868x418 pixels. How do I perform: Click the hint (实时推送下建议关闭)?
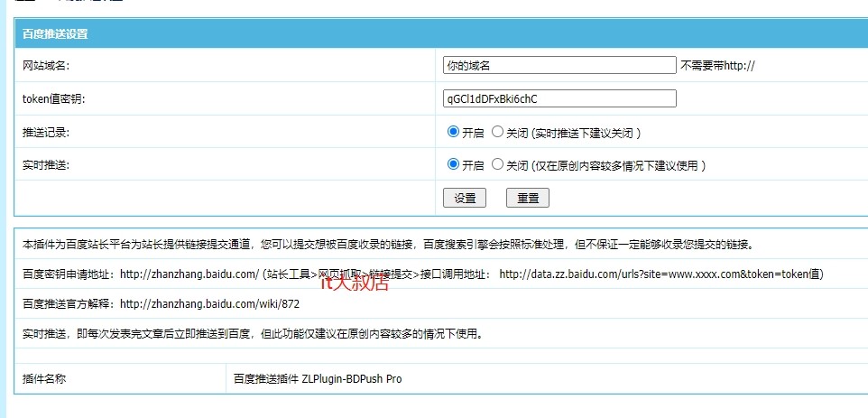pyautogui.click(x=586, y=133)
